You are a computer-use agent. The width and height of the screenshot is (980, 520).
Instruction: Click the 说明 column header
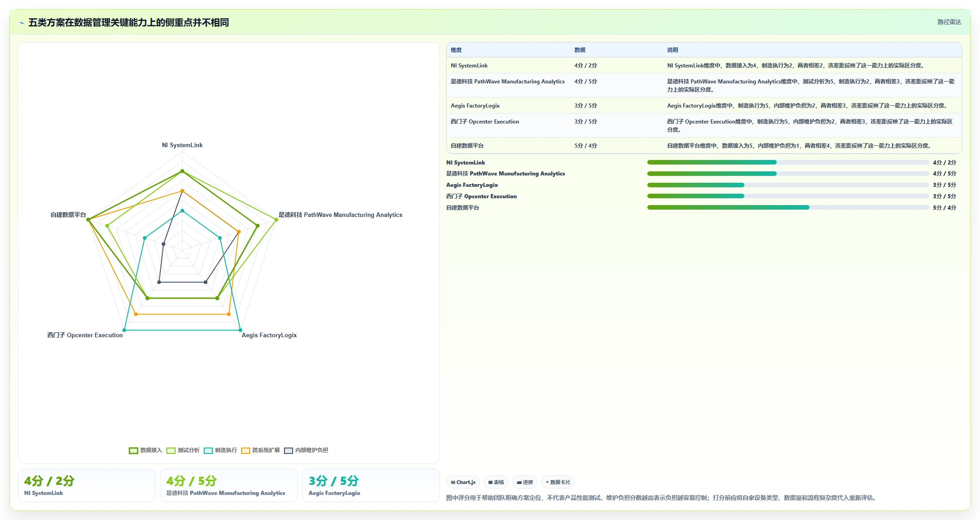tap(673, 50)
